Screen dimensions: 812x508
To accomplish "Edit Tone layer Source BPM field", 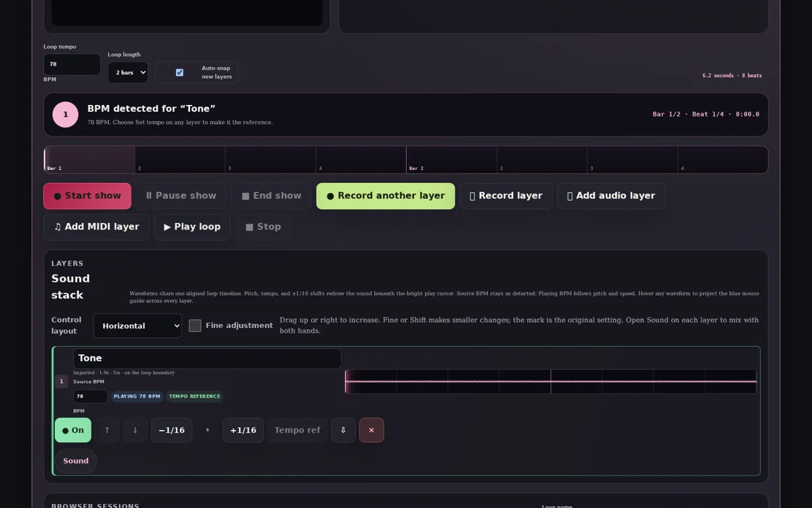I will click(x=91, y=396).
